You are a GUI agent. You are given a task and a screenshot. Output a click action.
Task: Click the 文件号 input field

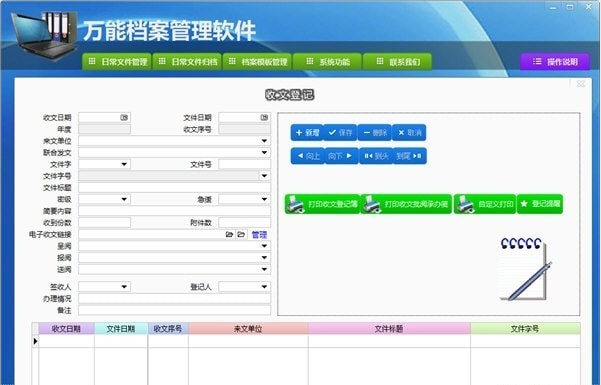coord(245,165)
